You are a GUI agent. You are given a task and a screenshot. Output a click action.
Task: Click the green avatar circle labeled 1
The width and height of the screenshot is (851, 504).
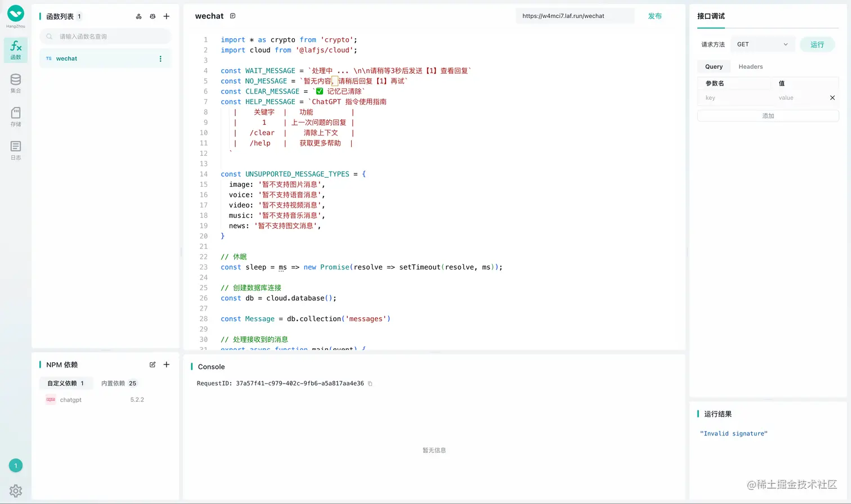pos(16,465)
